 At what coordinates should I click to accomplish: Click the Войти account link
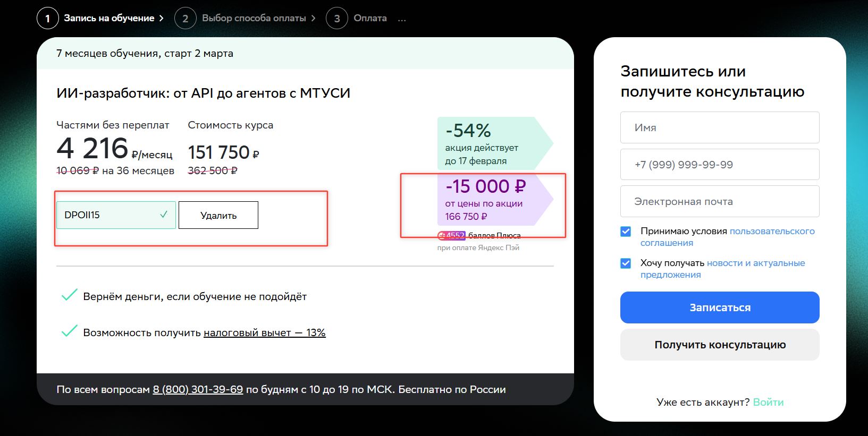point(768,402)
